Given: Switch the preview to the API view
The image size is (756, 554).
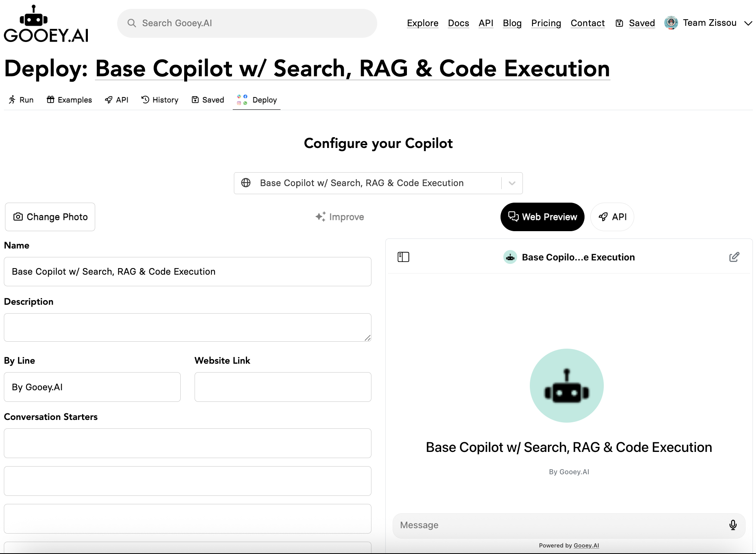Looking at the screenshot, I should click(x=612, y=217).
